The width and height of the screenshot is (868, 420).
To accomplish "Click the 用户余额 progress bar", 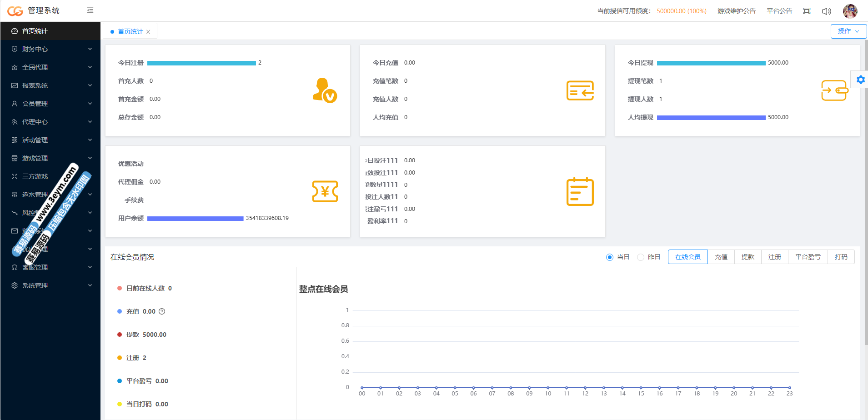I will tap(195, 219).
